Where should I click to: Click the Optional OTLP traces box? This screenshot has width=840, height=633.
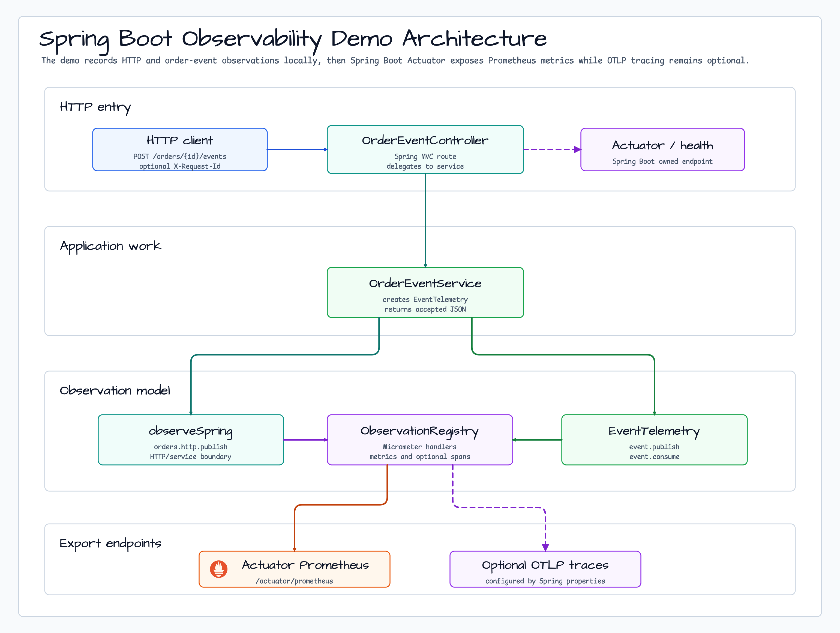pyautogui.click(x=545, y=569)
